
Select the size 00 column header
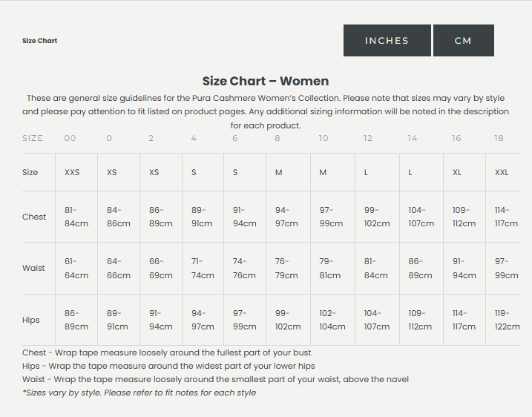70,139
